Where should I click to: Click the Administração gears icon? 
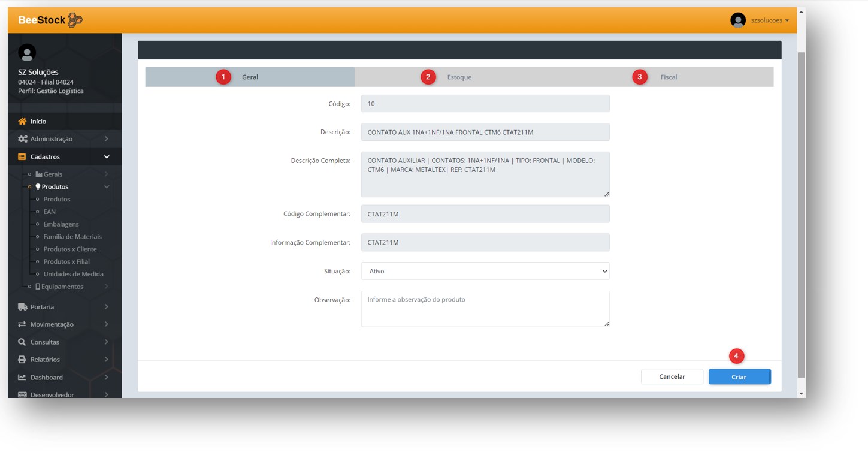pyautogui.click(x=22, y=139)
